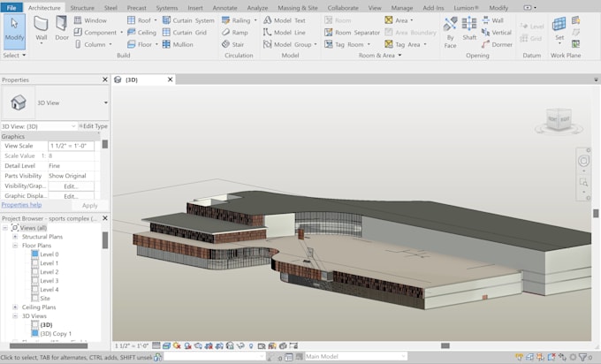
Task: Open the File tab
Action: [11, 8]
